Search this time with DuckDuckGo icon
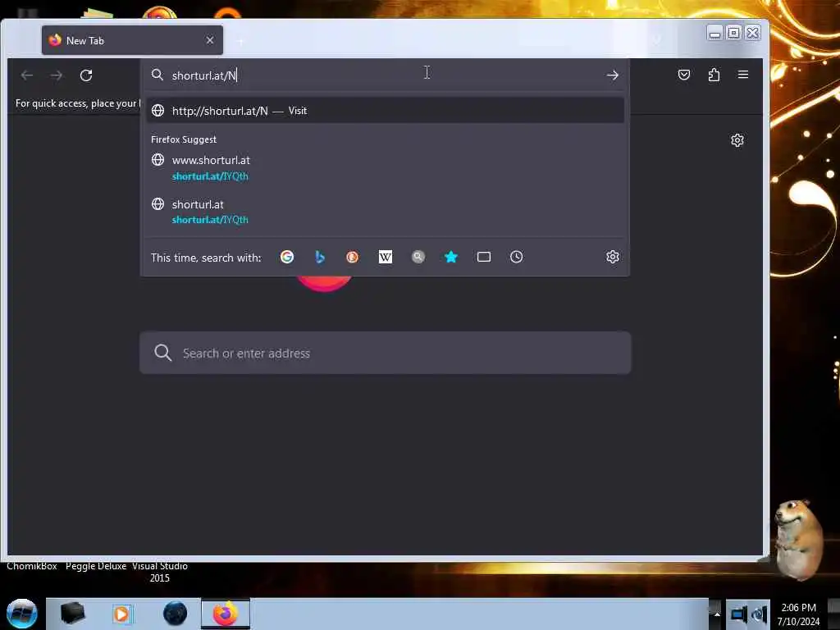 (352, 257)
